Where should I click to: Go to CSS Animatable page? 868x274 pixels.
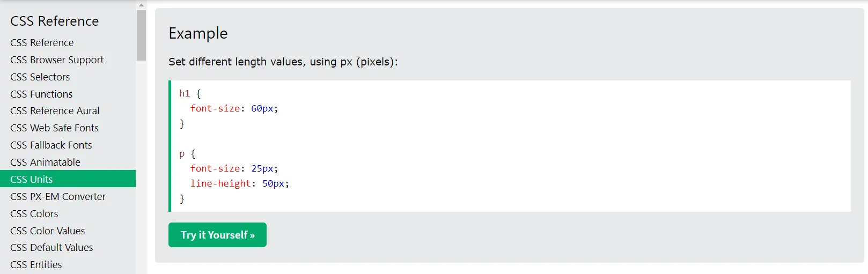(x=45, y=162)
